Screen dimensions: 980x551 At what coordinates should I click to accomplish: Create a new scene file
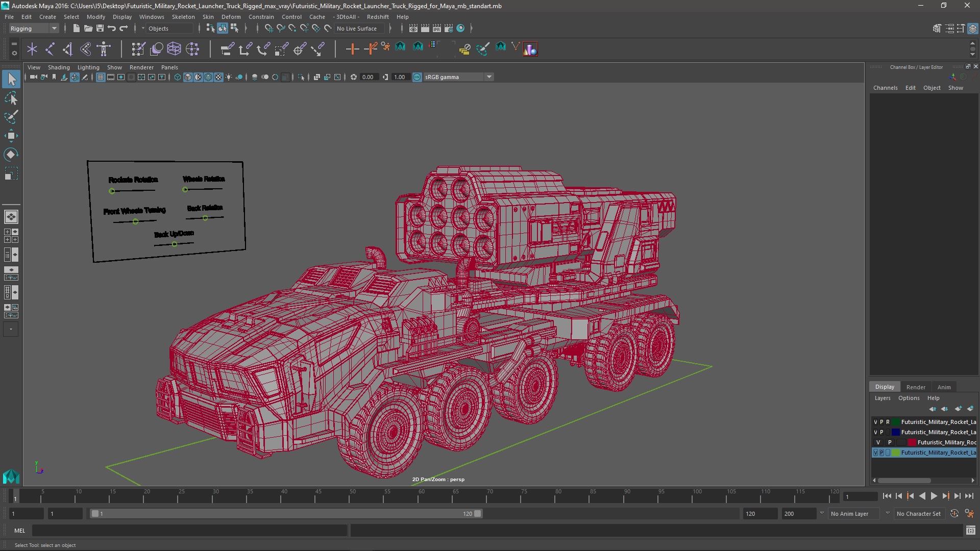point(76,29)
